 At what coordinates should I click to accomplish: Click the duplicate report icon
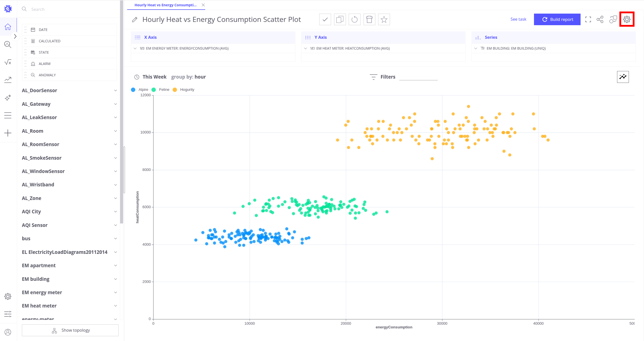pyautogui.click(x=340, y=19)
